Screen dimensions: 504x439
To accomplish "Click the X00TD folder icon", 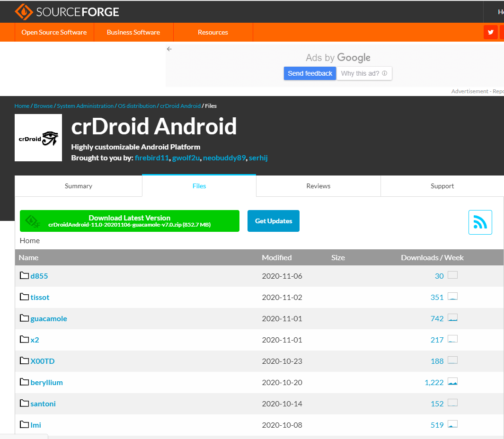I will tap(24, 360).
